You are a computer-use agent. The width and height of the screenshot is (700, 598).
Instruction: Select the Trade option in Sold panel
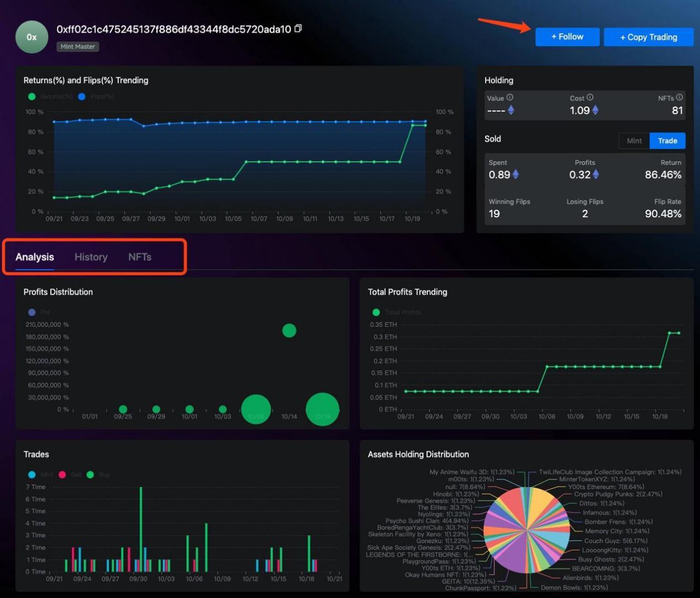[x=667, y=141]
